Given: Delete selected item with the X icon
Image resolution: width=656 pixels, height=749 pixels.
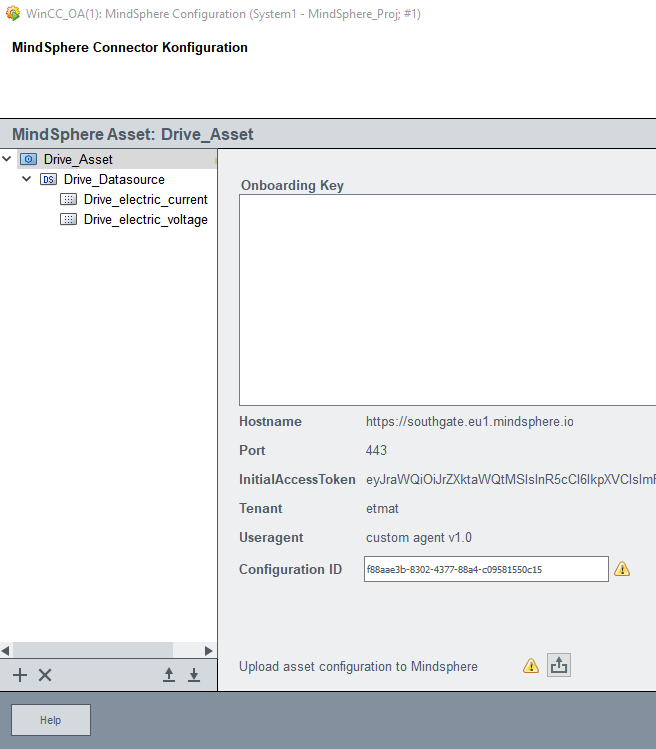Looking at the screenshot, I should click(45, 675).
